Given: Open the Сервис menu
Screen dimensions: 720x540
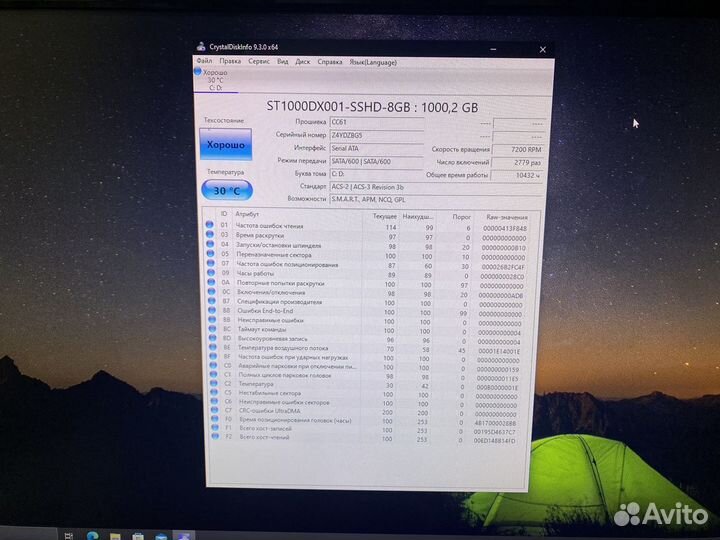Looking at the screenshot, I should [x=259, y=61].
